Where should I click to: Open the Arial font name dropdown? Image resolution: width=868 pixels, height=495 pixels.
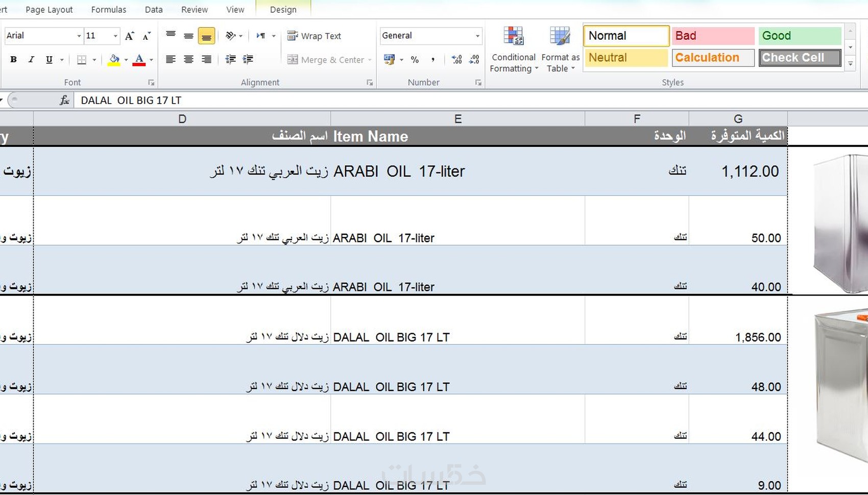coord(79,36)
